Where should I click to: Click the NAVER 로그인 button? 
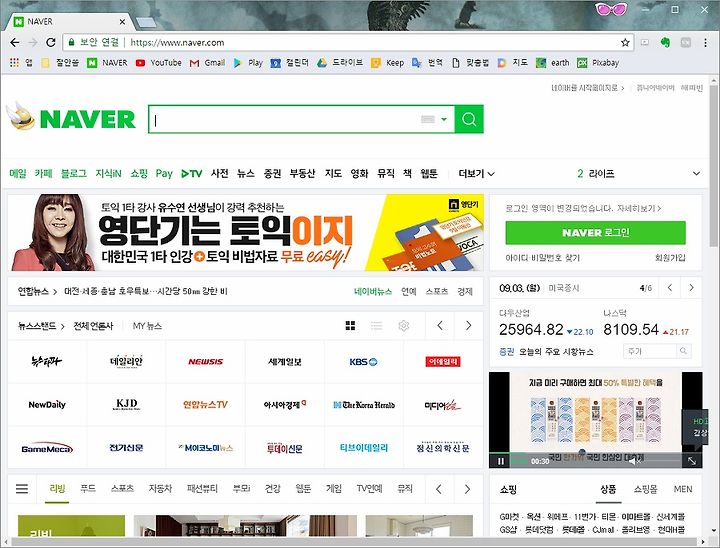tap(596, 233)
